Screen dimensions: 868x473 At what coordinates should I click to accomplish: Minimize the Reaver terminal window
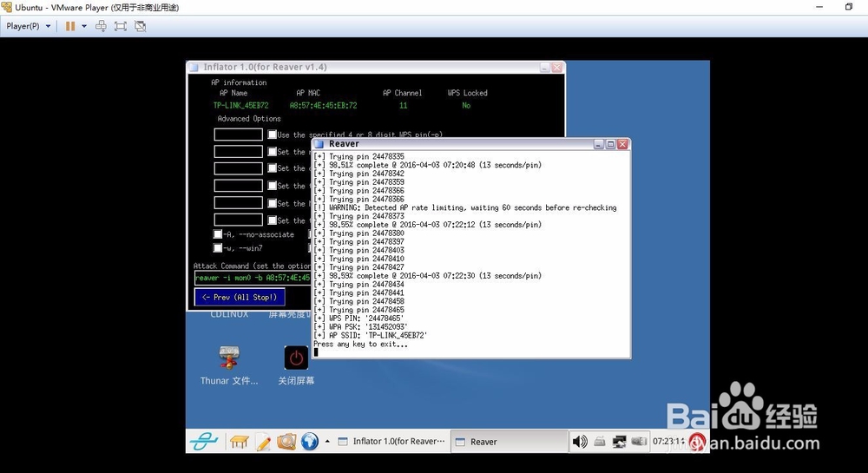click(x=598, y=144)
